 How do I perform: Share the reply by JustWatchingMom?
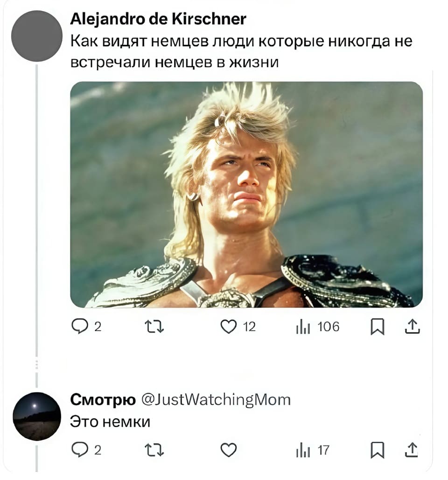(x=412, y=450)
